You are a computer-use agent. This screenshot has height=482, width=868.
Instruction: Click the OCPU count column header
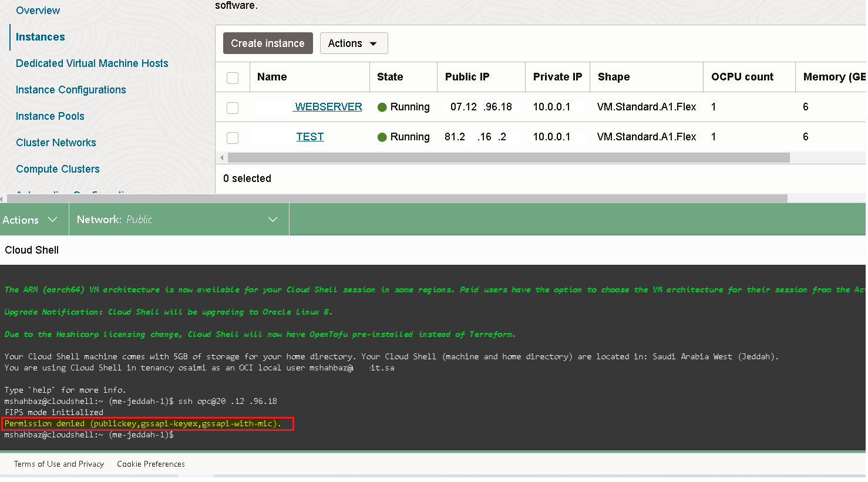742,77
